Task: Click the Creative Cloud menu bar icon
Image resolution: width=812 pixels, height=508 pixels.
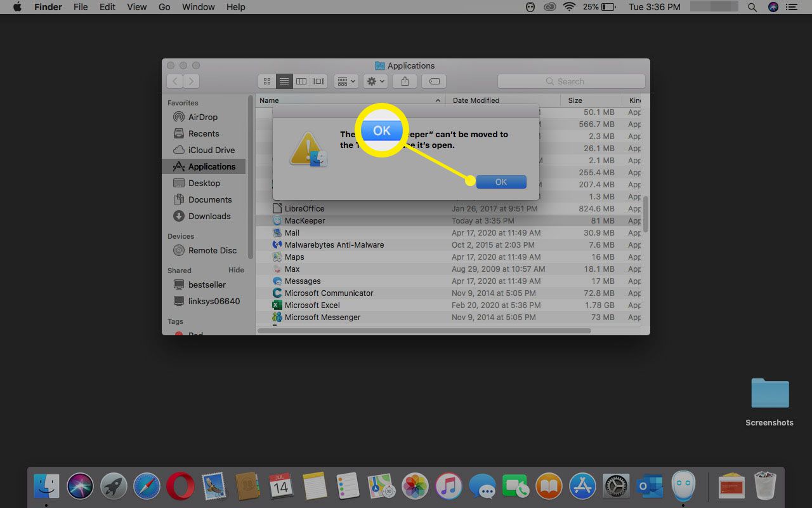Action: pyautogui.click(x=550, y=7)
